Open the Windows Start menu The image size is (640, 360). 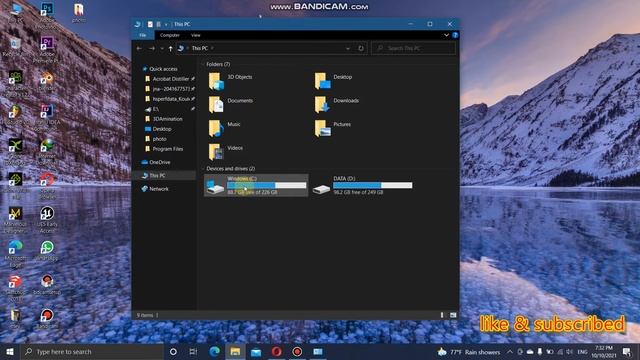coord(10,351)
